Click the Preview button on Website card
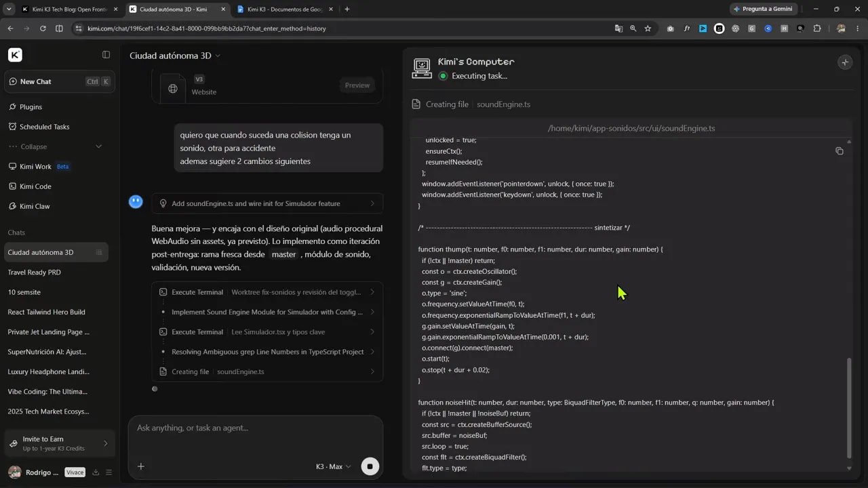Viewport: 868px width, 488px height. (x=357, y=85)
